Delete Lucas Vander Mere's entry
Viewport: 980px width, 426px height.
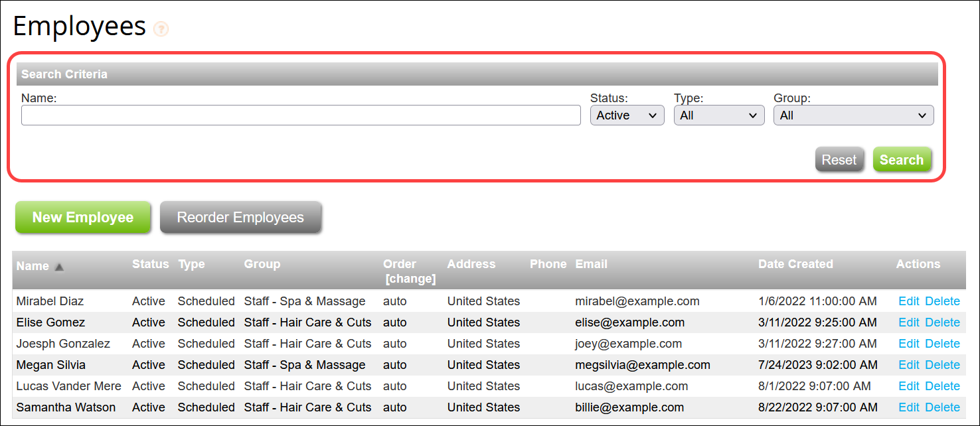(x=942, y=386)
